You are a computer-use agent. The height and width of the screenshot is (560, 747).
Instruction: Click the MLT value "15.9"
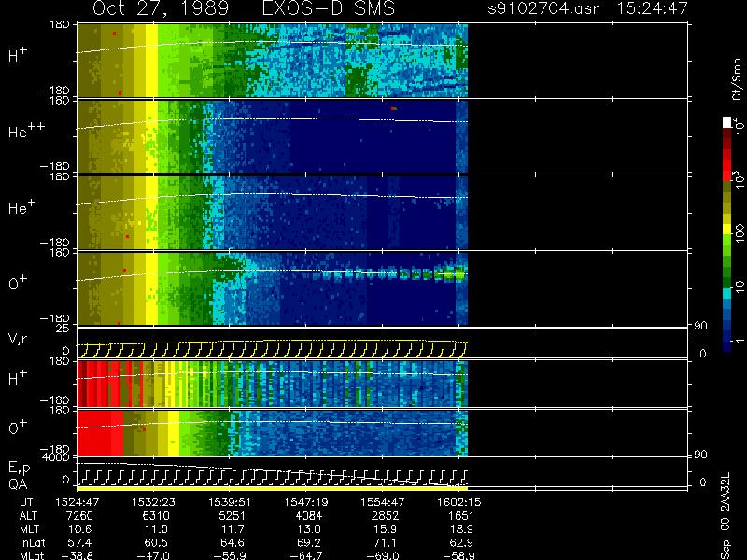coord(388,529)
